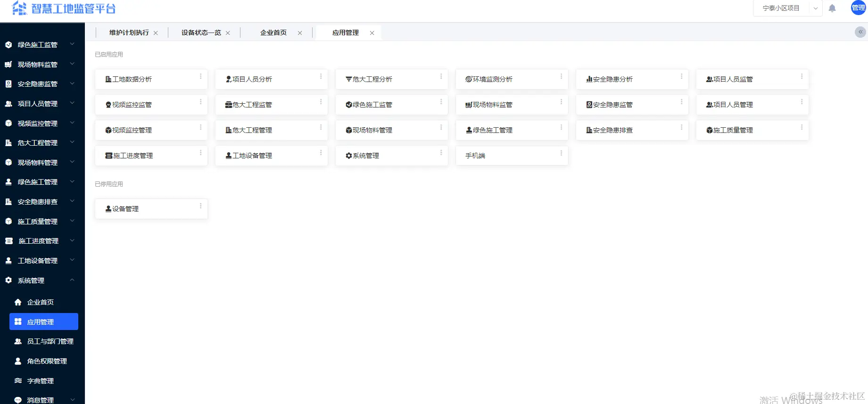Open more options on 系统管理 card
Image resolution: width=868 pixels, height=404 pixels.
[x=441, y=153]
